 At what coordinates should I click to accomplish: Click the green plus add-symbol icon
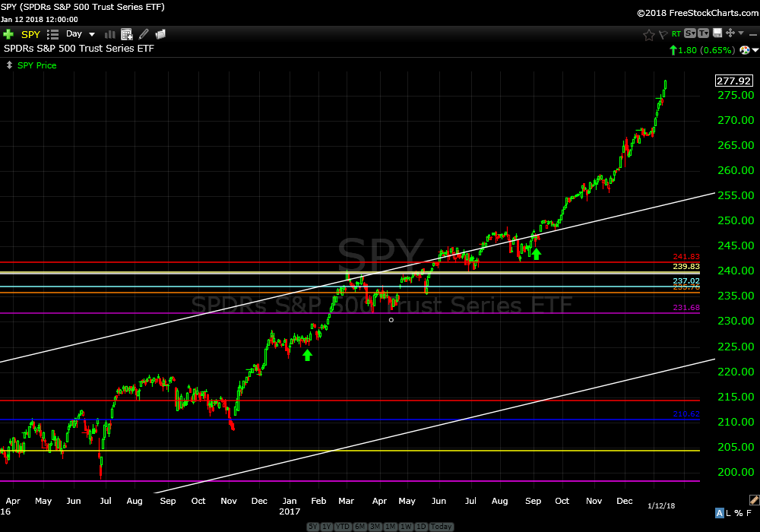(8, 34)
